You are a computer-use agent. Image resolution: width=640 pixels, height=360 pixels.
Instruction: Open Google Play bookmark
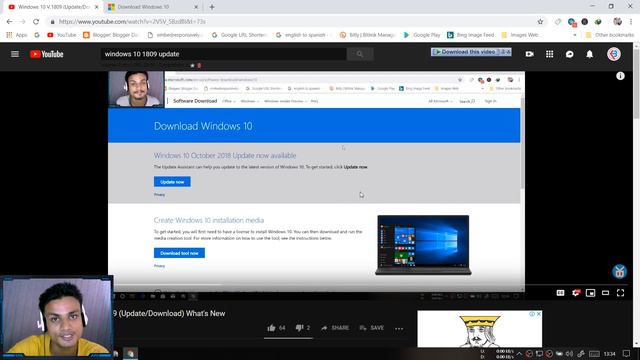tap(422, 35)
